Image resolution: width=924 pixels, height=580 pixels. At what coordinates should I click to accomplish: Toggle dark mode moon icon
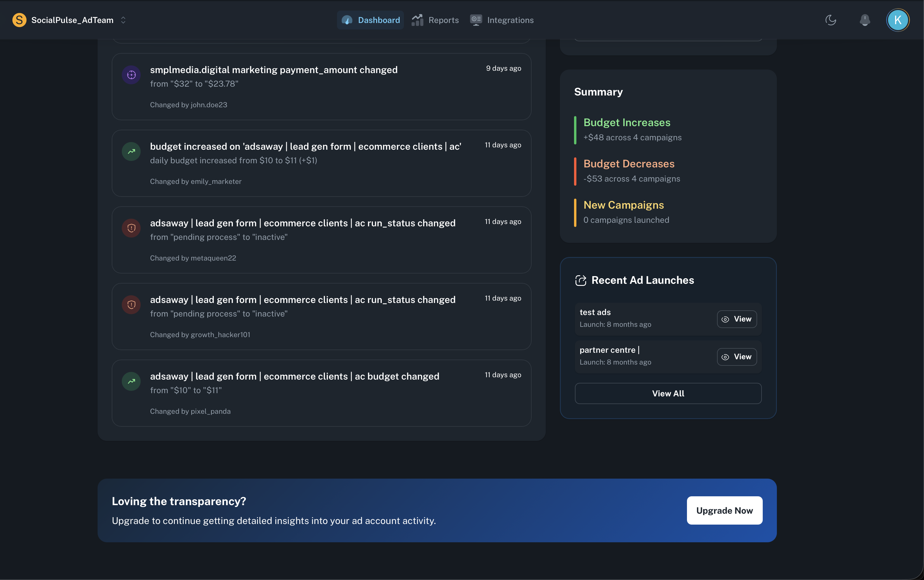point(831,20)
